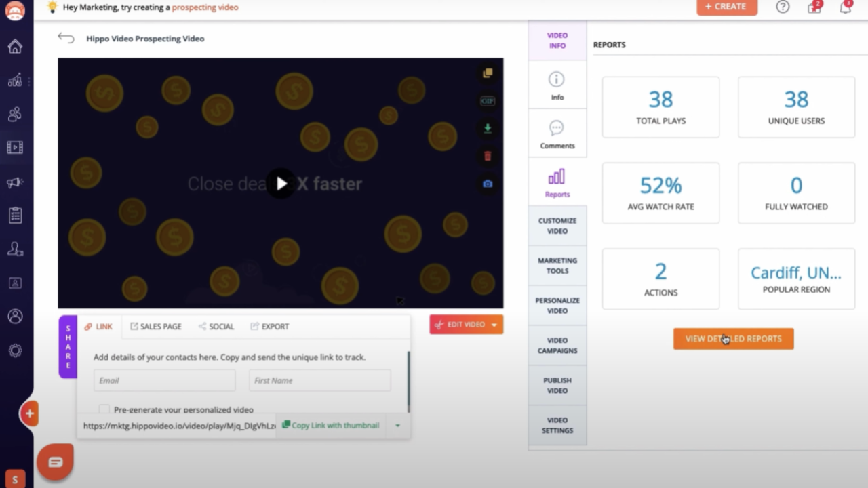The height and width of the screenshot is (488, 868).
Task: Go back using the arrow icon
Action: click(x=66, y=38)
